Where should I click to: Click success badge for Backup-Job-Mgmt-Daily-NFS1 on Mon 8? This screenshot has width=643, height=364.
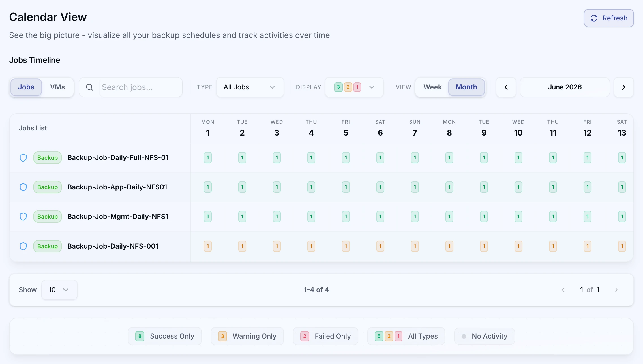(x=449, y=217)
